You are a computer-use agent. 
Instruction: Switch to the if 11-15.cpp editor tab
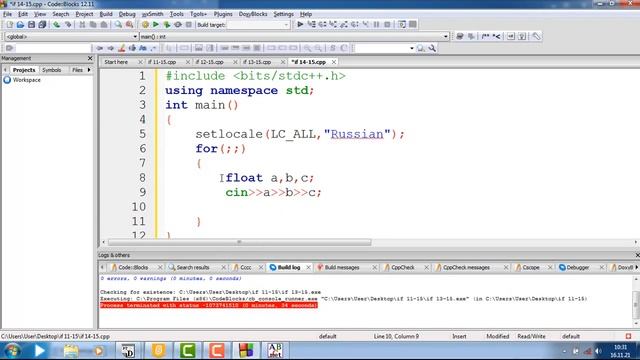(x=162, y=62)
